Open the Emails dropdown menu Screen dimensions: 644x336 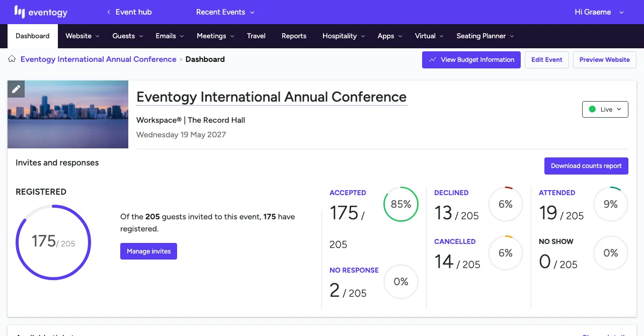click(170, 36)
